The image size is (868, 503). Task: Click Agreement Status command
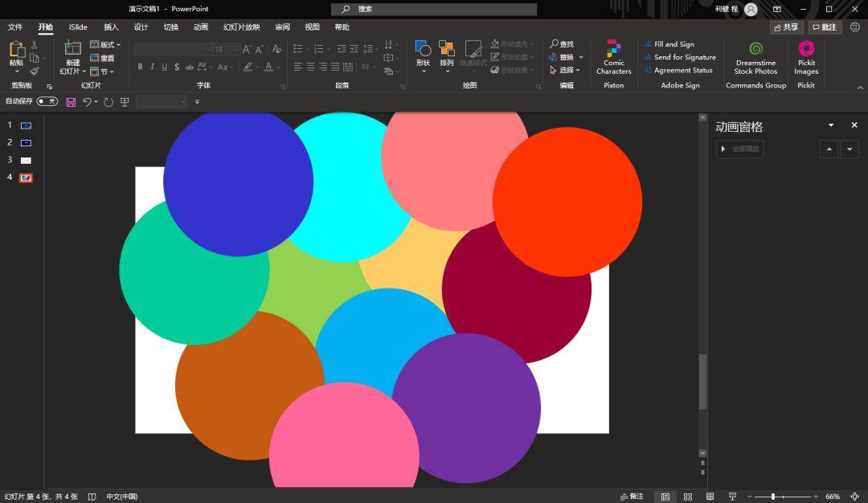coord(678,70)
